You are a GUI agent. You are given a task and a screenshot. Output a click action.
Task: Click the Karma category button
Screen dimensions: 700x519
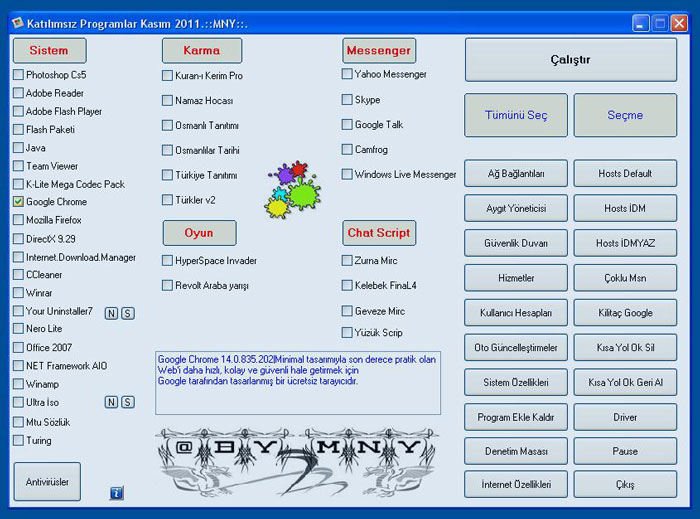coord(202,50)
